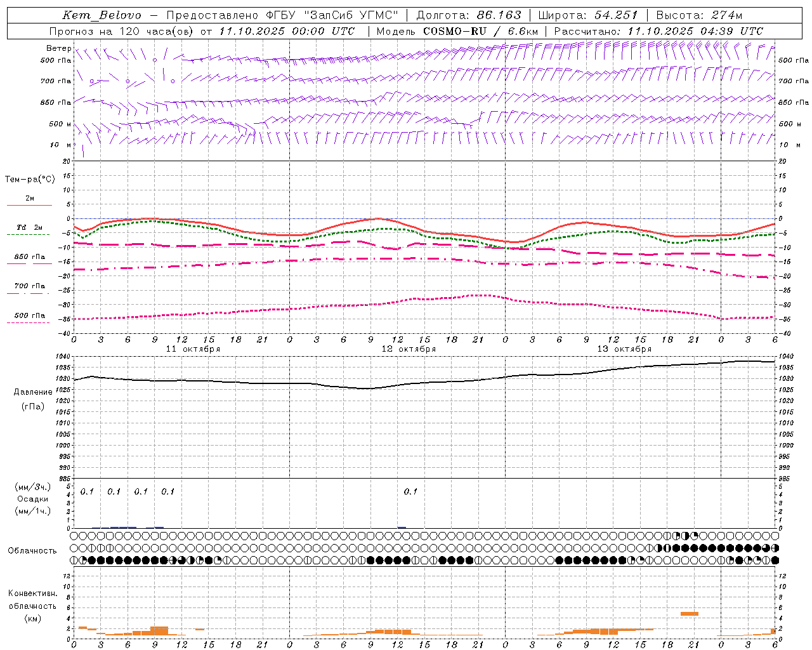
Task: Click the elevation text Высота: 274м
Action: [x=699, y=15]
